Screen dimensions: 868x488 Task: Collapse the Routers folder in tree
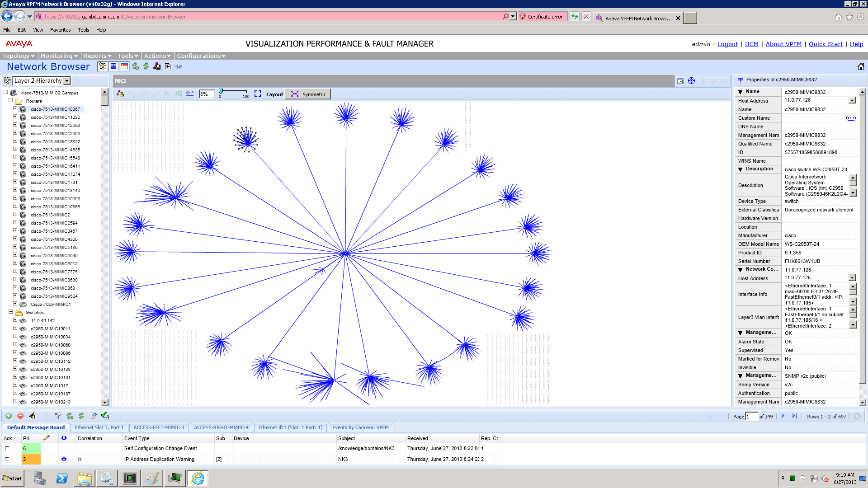coord(10,101)
